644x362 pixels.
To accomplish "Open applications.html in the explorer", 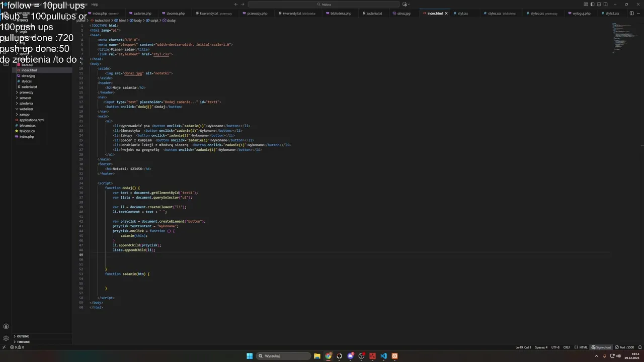I will tap(42, 120).
